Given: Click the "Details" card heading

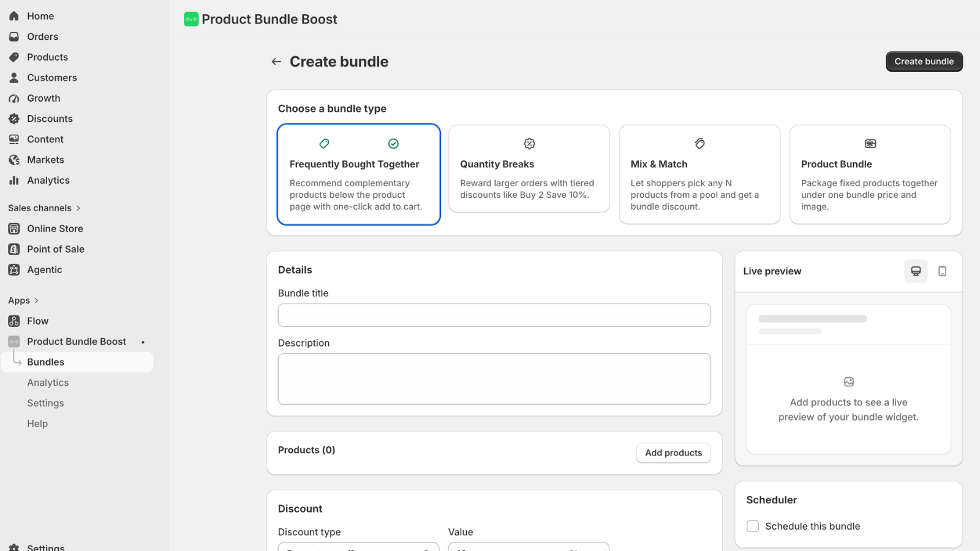Looking at the screenshot, I should tap(295, 270).
